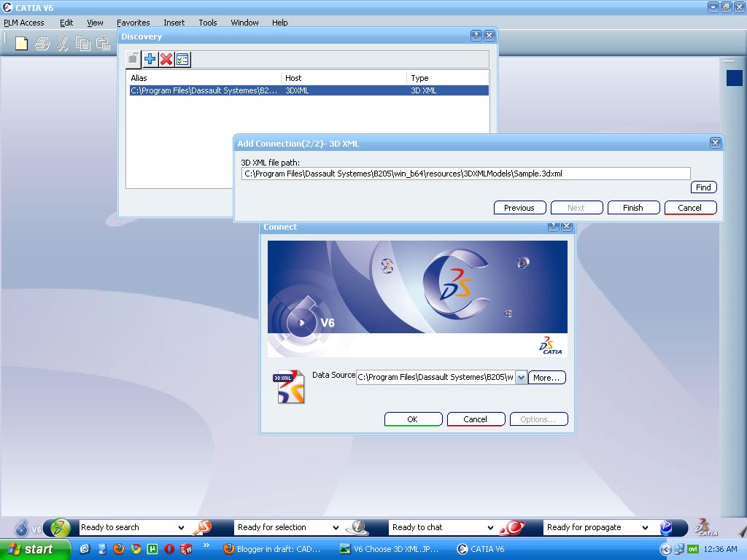Click the More... button next to Data Source
747x560 pixels.
coord(546,378)
